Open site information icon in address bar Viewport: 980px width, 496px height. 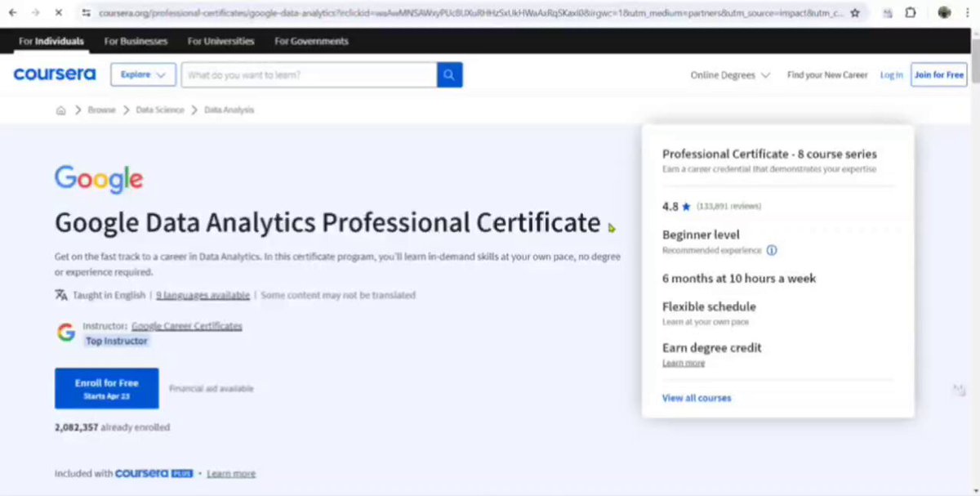coord(87,13)
